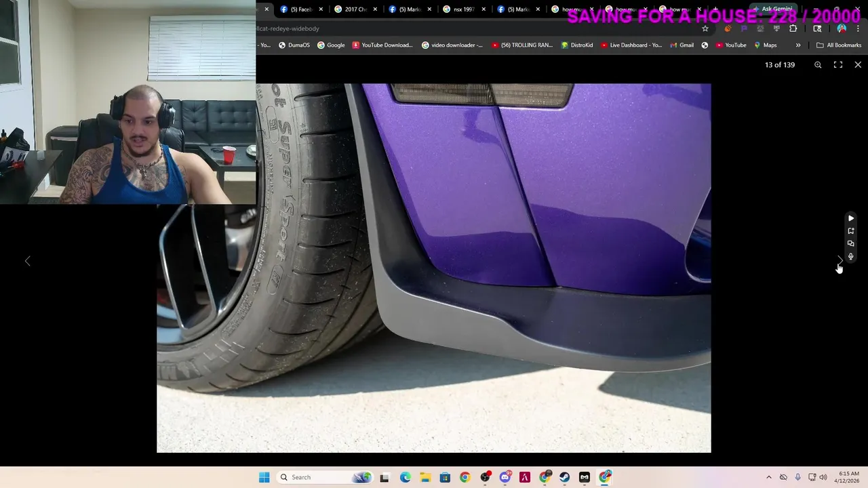Screen dimensions: 868x488
Task: Switch to the (5) Faceb... tab
Action: click(296, 9)
